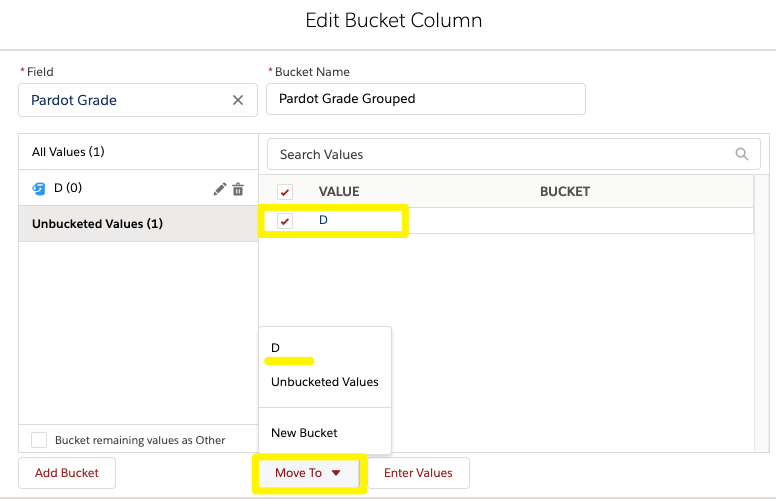776x499 pixels.
Task: Click into the Search Values box
Action: (x=500, y=154)
